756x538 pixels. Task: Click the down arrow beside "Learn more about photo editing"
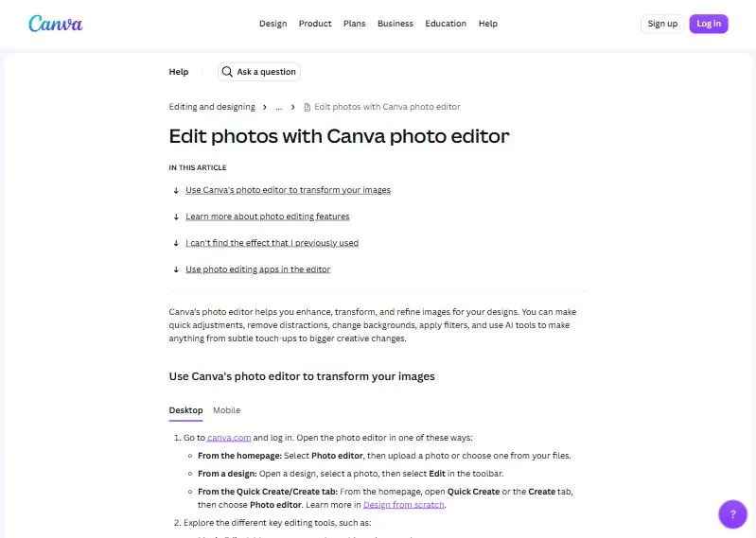click(x=176, y=217)
